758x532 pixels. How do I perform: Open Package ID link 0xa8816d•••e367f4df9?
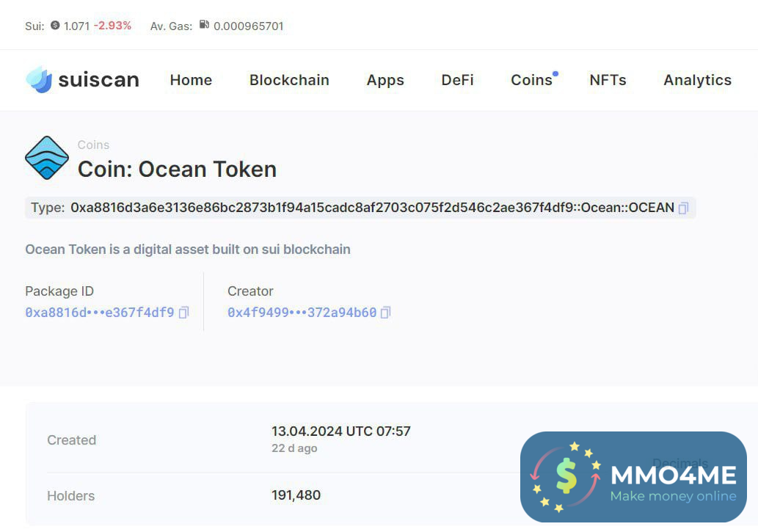coord(100,313)
